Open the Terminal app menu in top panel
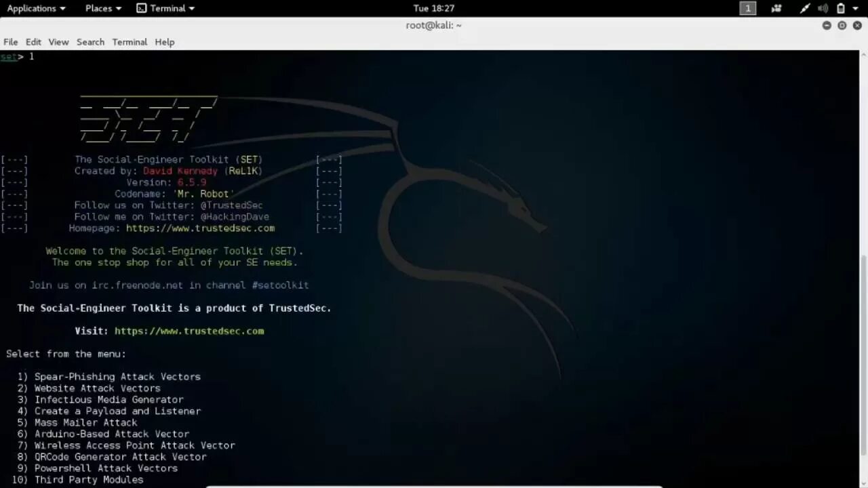 tap(165, 8)
